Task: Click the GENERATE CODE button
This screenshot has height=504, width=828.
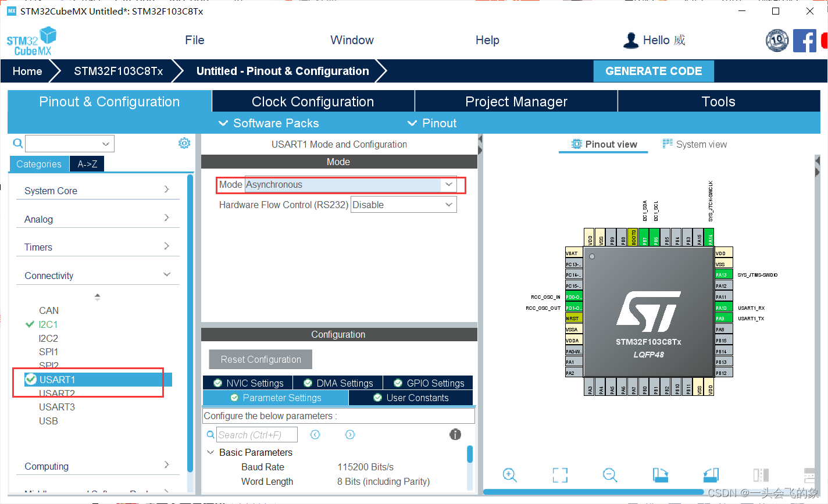Action: pos(654,71)
